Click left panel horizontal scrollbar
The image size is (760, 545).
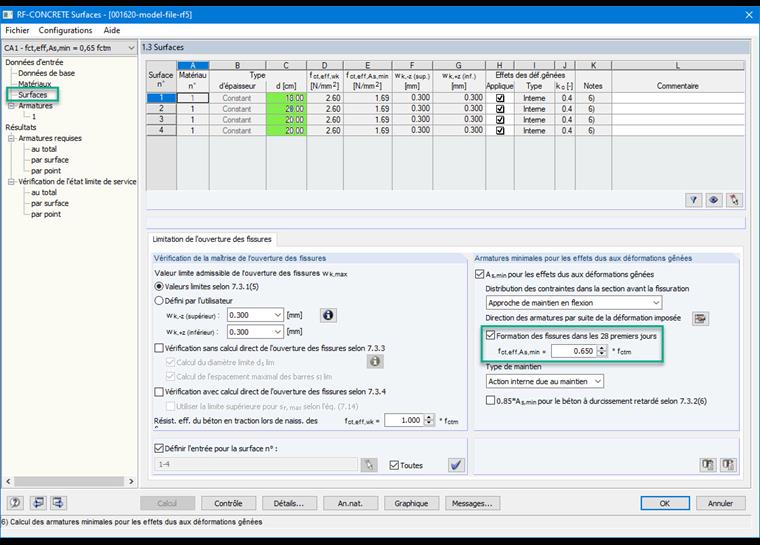[x=70, y=481]
